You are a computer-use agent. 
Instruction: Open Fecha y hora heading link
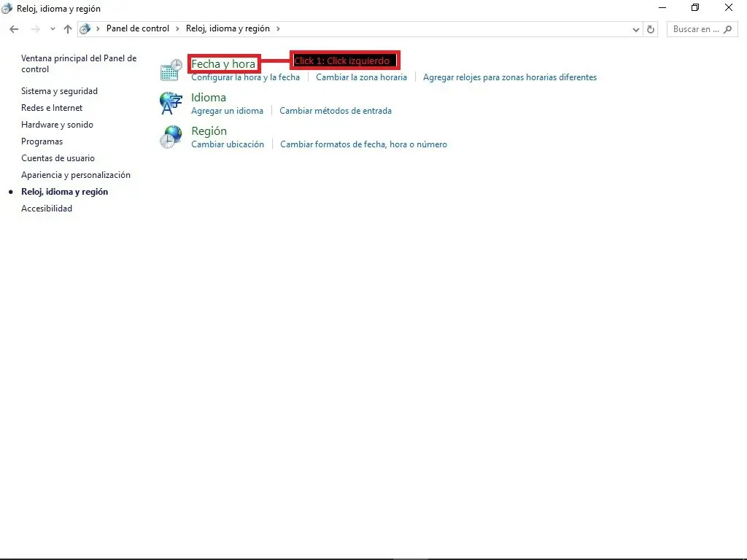tap(223, 64)
